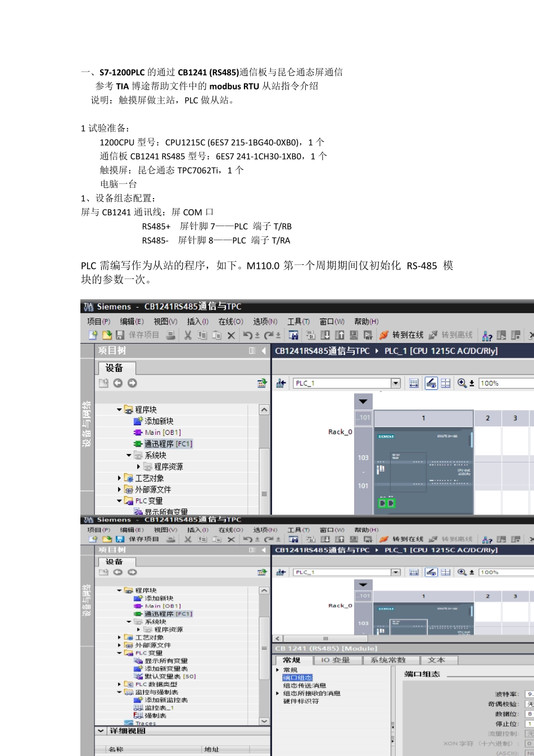Click the network view icon left of upper PLC_1 box

click(281, 384)
